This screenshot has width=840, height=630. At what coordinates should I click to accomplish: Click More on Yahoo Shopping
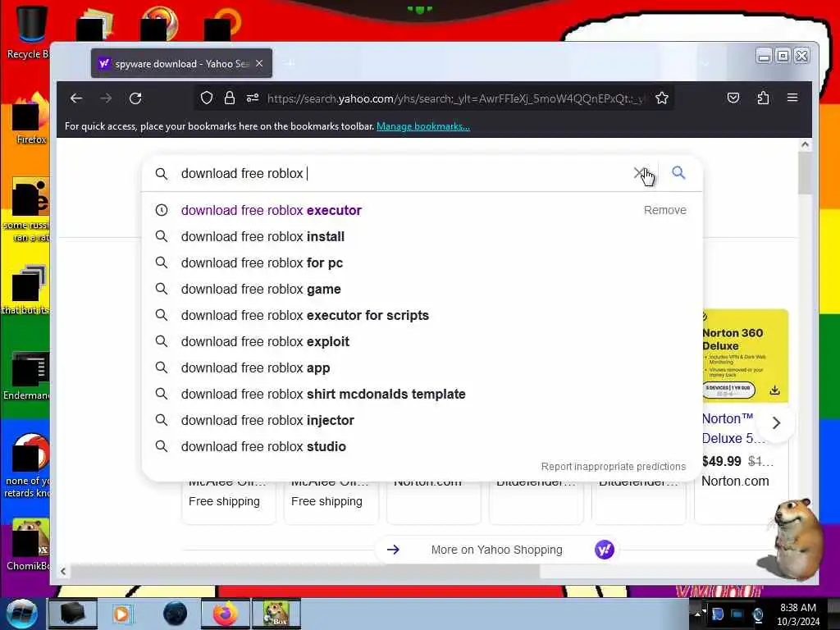pyautogui.click(x=496, y=550)
